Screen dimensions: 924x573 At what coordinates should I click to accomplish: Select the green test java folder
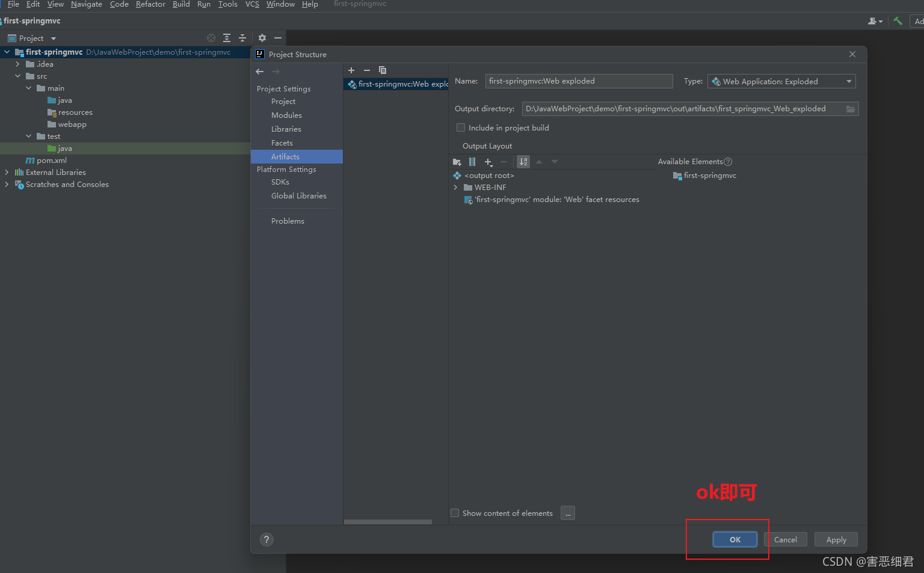pyautogui.click(x=60, y=149)
